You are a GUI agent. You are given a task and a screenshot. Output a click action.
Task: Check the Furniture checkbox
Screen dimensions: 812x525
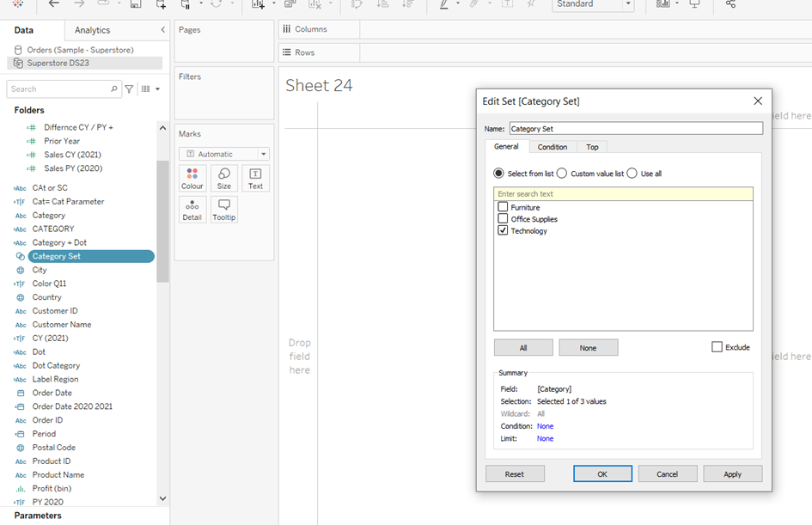(x=503, y=206)
